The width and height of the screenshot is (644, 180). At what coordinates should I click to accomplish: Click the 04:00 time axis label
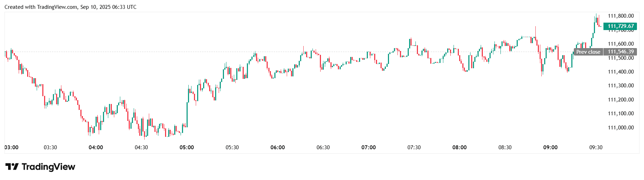96,147
